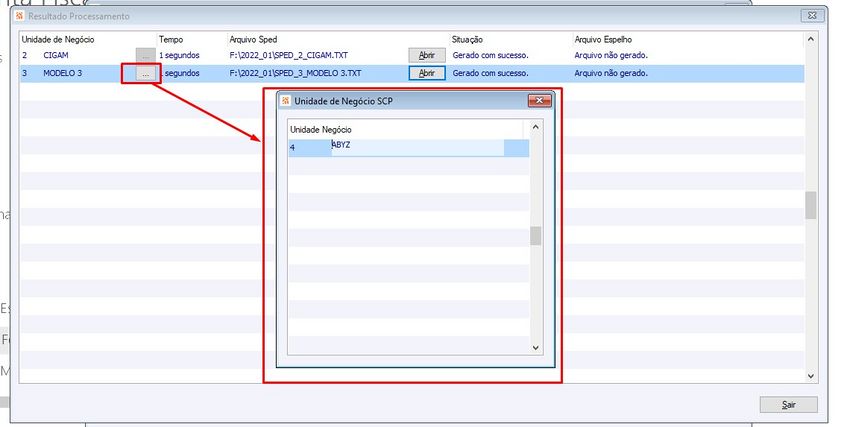Open SPED file for MODELO 3 row

[x=427, y=73]
